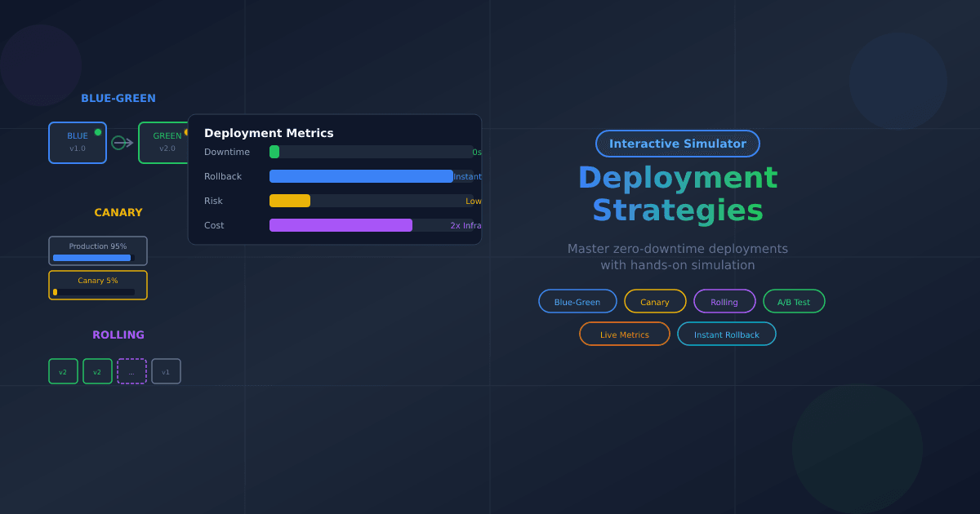
Task: Click the purple Cost metric bar
Action: pos(341,225)
